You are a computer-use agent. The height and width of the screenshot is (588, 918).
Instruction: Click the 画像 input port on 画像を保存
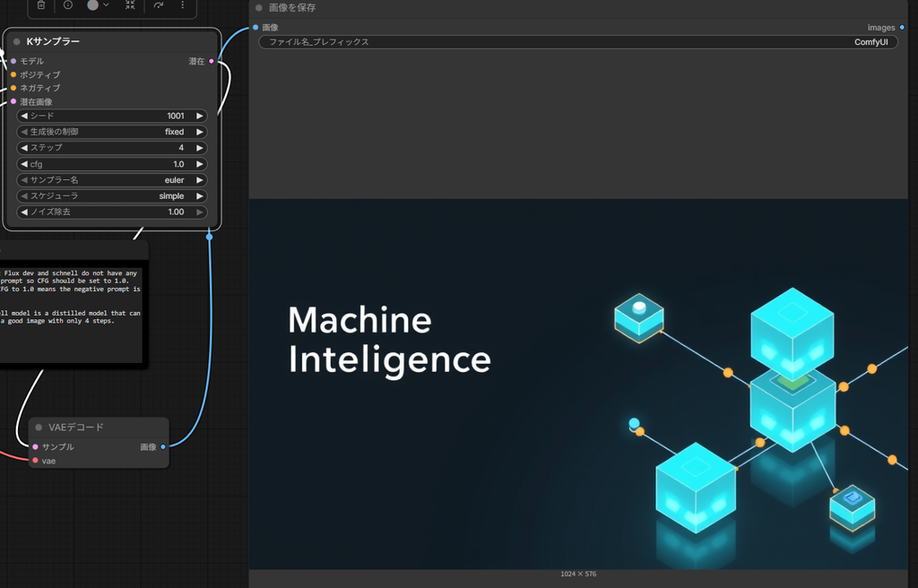255,28
